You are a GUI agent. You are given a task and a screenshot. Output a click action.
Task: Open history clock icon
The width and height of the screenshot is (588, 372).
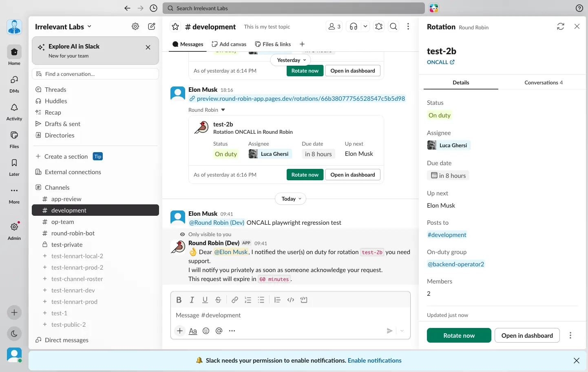click(153, 8)
